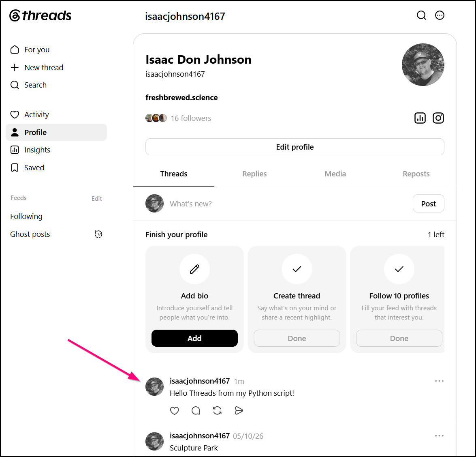Click the Post button

428,204
